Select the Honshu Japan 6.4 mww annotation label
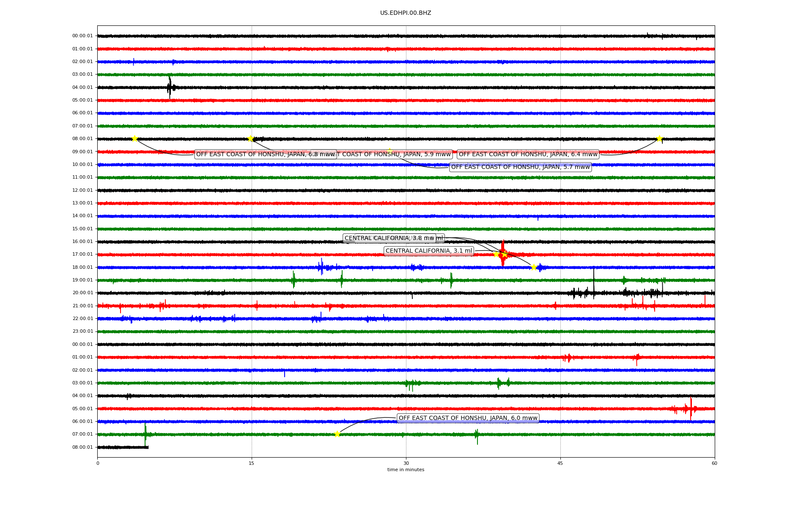Screen dimensions: 812x508 [528, 154]
